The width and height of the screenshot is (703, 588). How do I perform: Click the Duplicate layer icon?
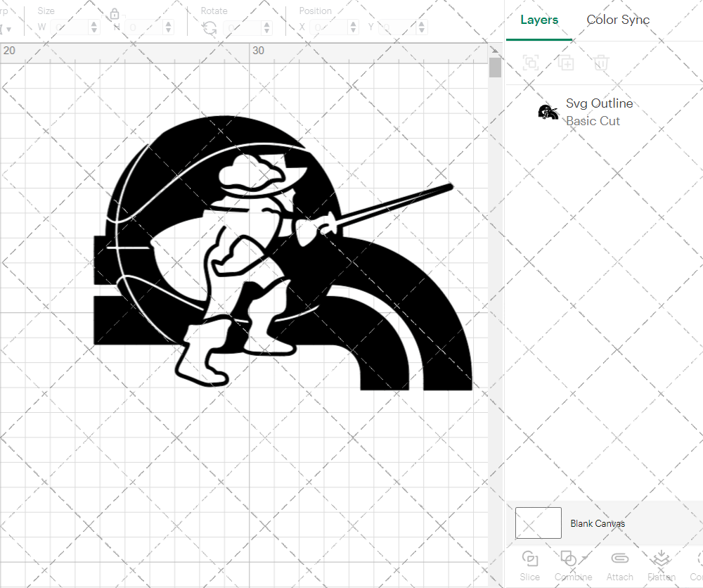(566, 63)
